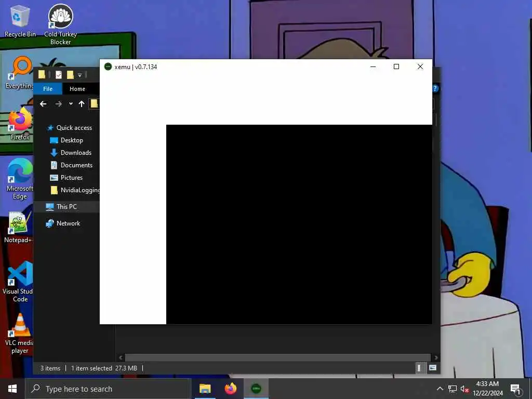
Task: Maximize the xemu window
Action: click(x=396, y=66)
